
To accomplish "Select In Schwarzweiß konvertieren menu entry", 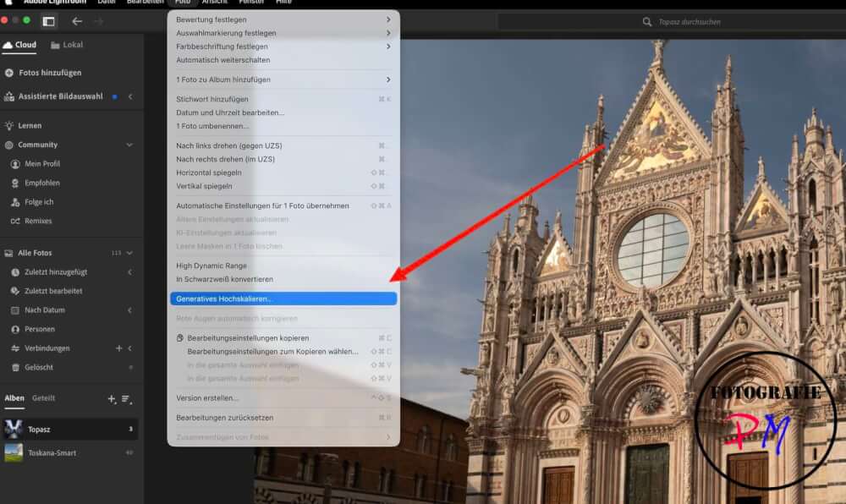I will coord(225,279).
